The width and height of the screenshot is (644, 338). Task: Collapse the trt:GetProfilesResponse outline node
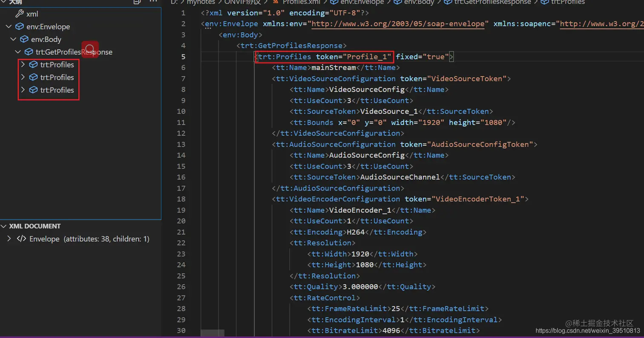[18, 52]
